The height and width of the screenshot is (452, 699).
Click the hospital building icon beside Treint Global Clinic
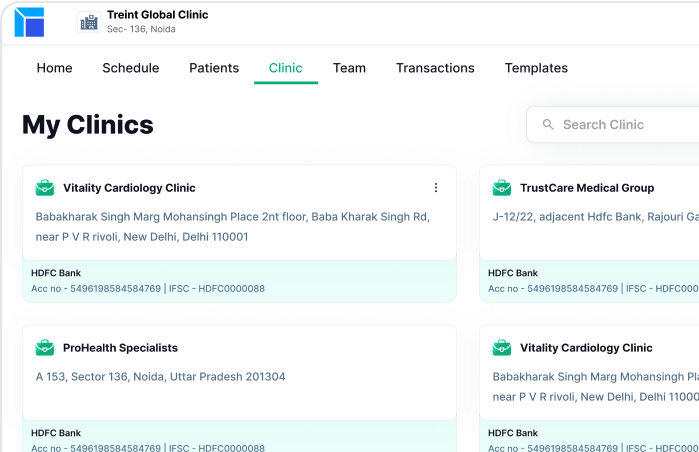click(89, 22)
